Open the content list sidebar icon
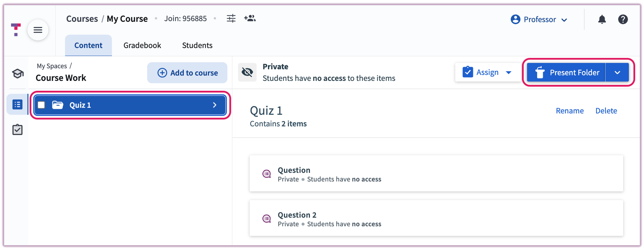Screen dimensions: 644x249 coord(17,104)
